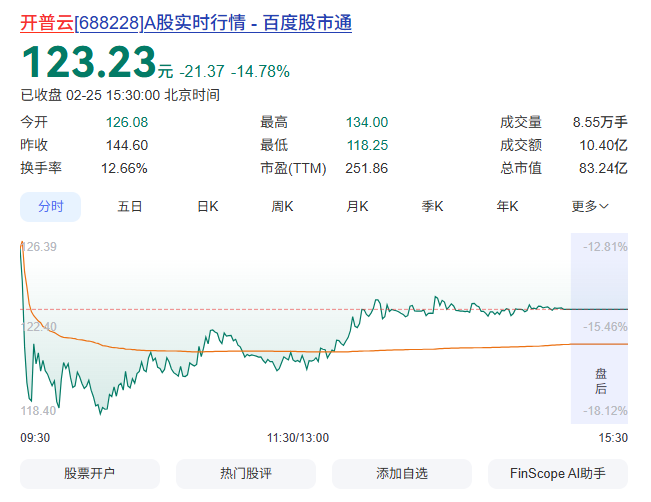Select the 分时 intraday chart tab
This screenshot has width=651, height=502.
51,206
